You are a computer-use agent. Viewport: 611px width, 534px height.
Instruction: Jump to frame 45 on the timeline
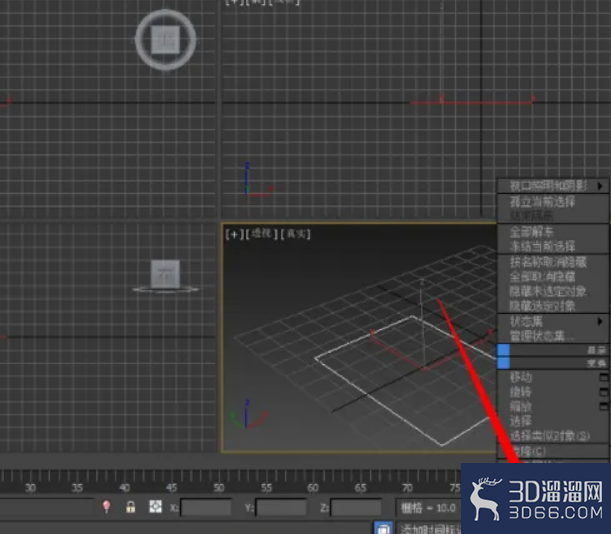[171, 488]
